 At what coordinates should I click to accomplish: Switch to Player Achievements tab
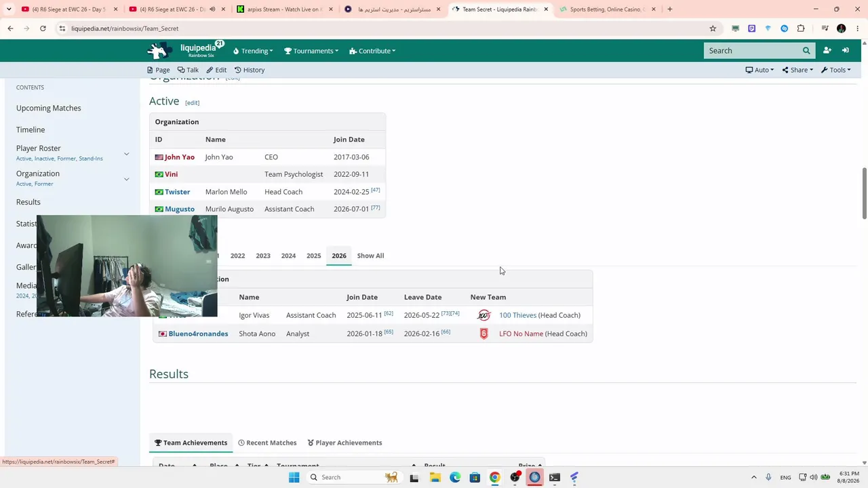[x=344, y=443]
